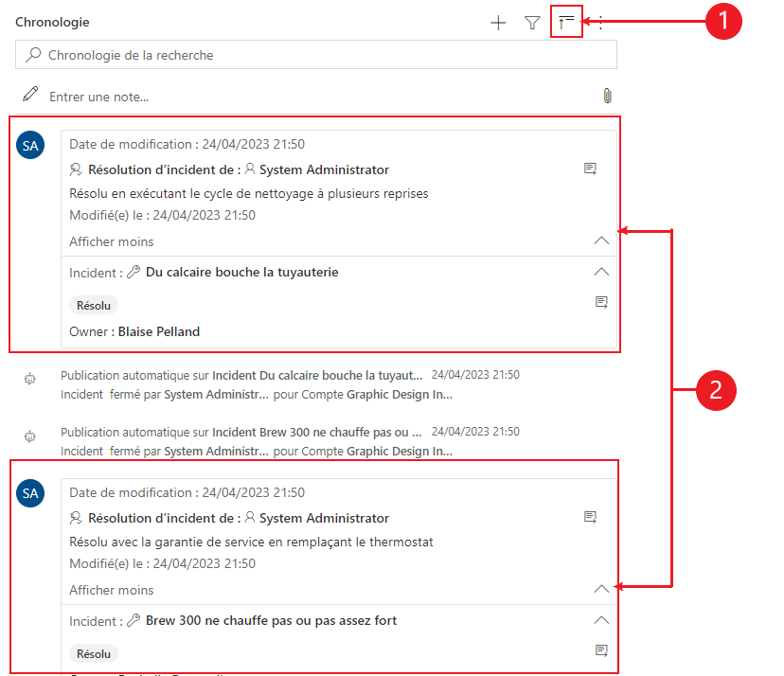This screenshot has width=784, height=676.
Task: Add a new timeline record with plus icon
Action: click(x=498, y=23)
